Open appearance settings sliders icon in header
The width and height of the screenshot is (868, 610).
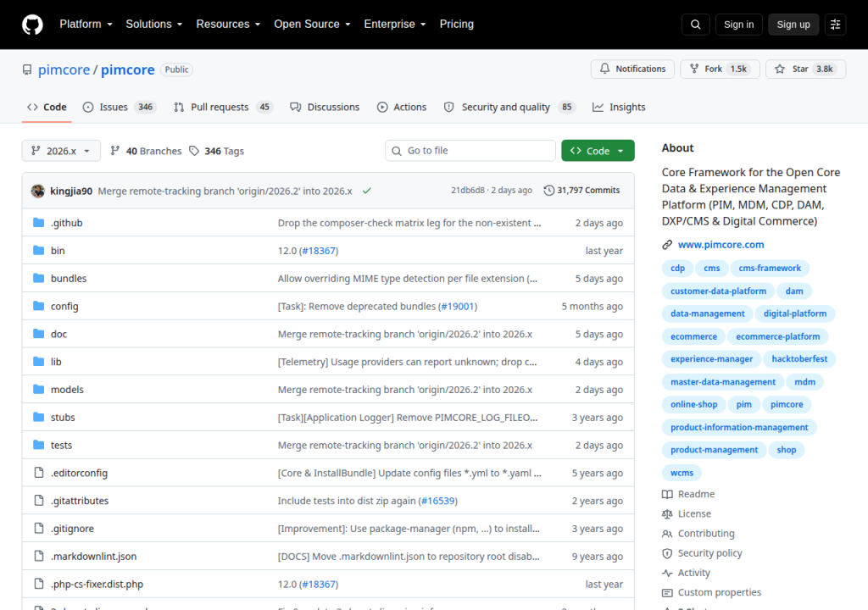click(835, 25)
